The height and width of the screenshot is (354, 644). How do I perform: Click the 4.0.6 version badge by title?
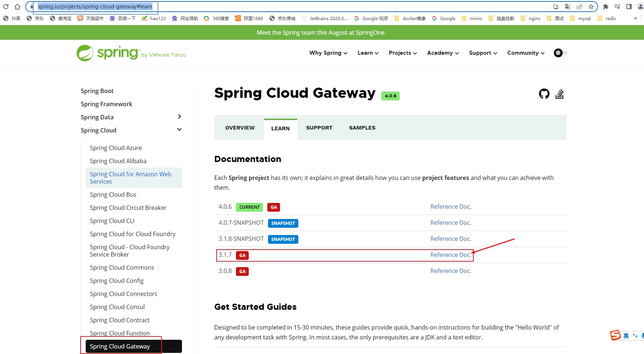[x=390, y=96]
